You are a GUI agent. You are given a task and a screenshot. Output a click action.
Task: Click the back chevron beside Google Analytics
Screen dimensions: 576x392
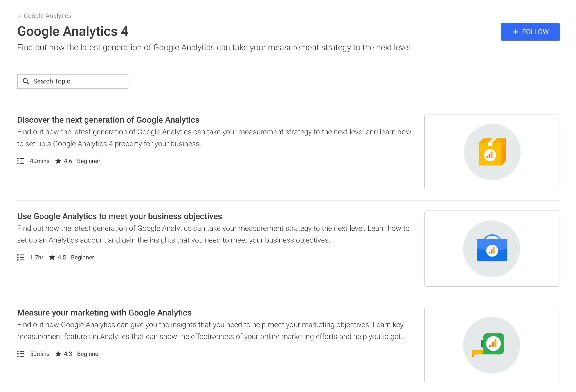pos(19,16)
